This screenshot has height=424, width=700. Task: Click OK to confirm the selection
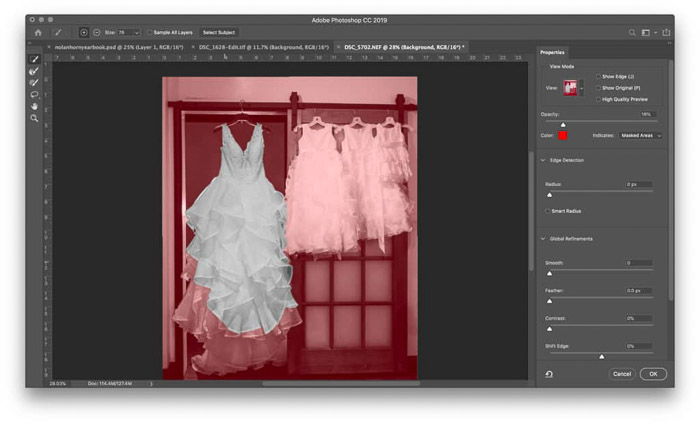click(x=652, y=373)
